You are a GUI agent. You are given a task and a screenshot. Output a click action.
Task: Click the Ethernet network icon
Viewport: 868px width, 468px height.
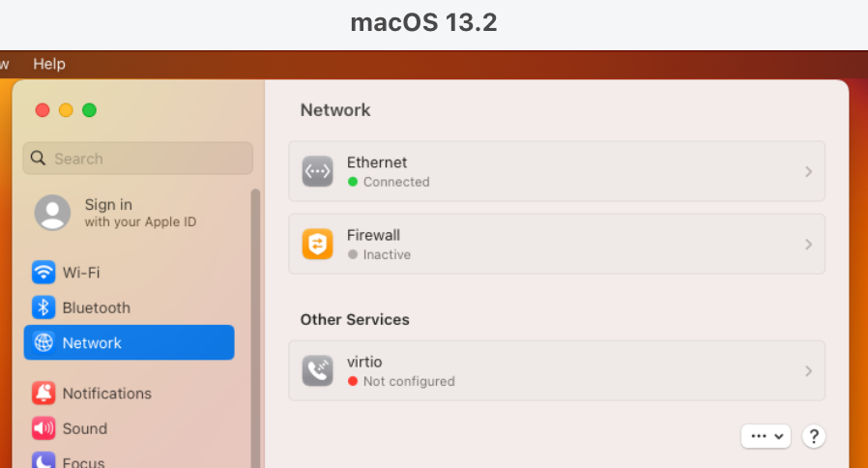pyautogui.click(x=317, y=172)
